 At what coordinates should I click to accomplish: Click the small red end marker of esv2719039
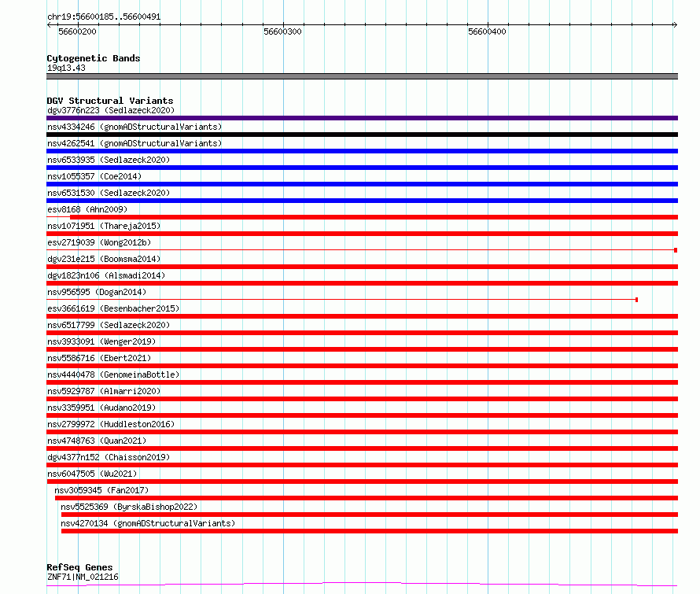click(676, 250)
